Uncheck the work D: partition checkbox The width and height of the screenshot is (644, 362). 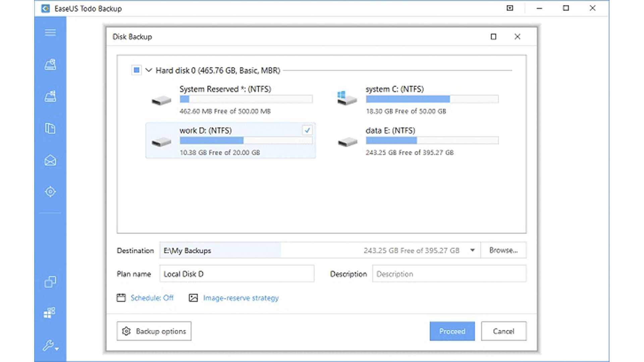click(307, 130)
